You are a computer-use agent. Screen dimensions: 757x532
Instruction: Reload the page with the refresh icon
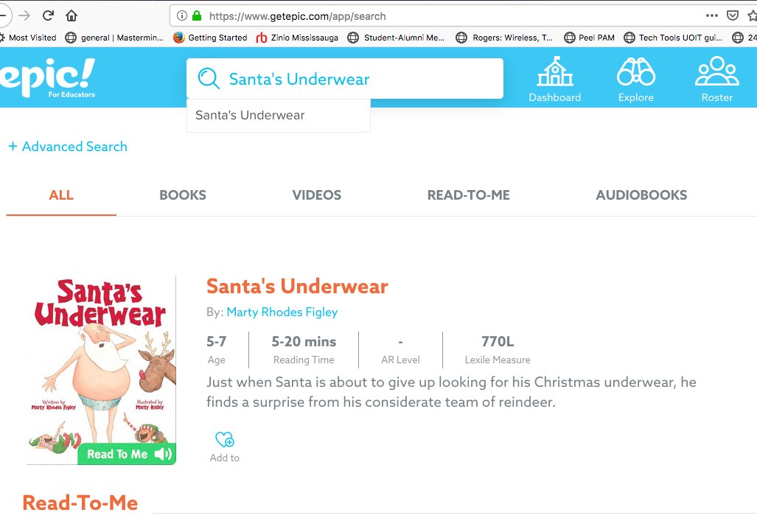[48, 16]
